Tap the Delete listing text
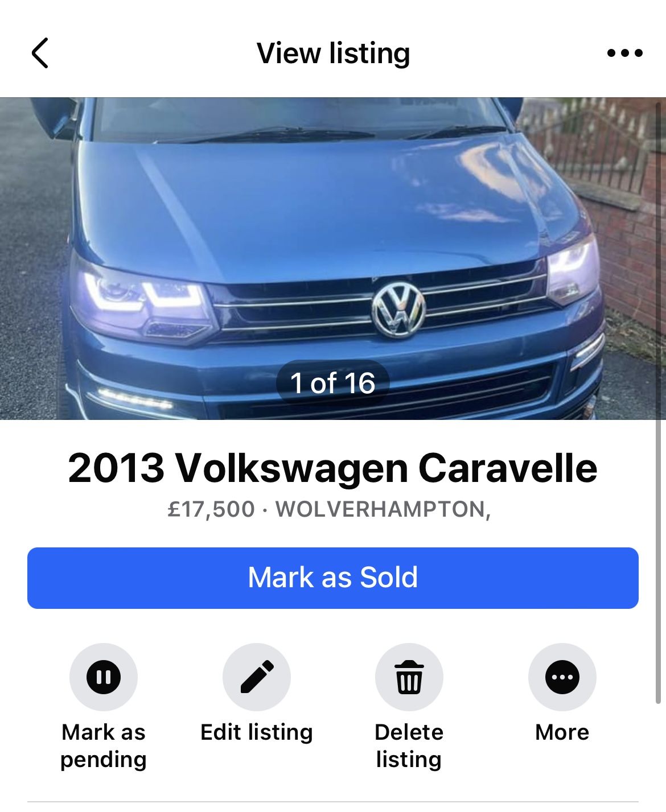Screen dimensions: 666x812 [409, 745]
